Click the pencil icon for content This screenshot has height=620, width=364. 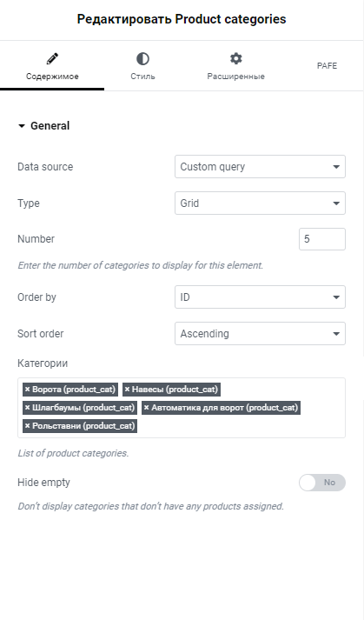tap(52, 59)
